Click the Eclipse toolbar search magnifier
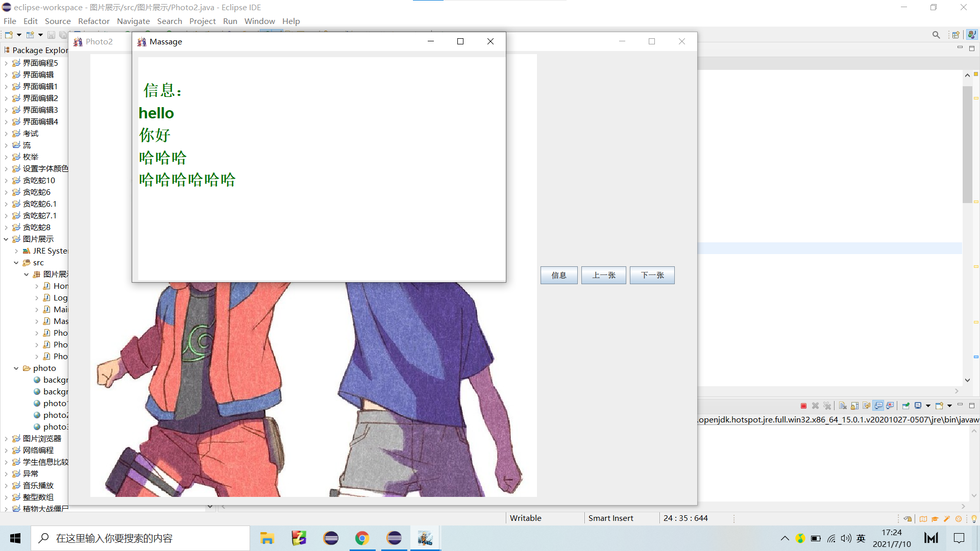Screen dimensions: 980x551 tap(936, 35)
